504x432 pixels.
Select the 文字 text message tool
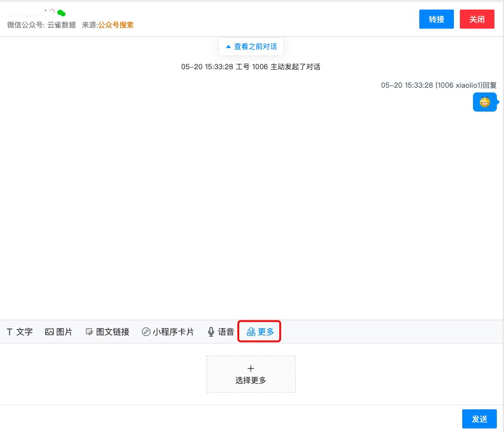(20, 332)
